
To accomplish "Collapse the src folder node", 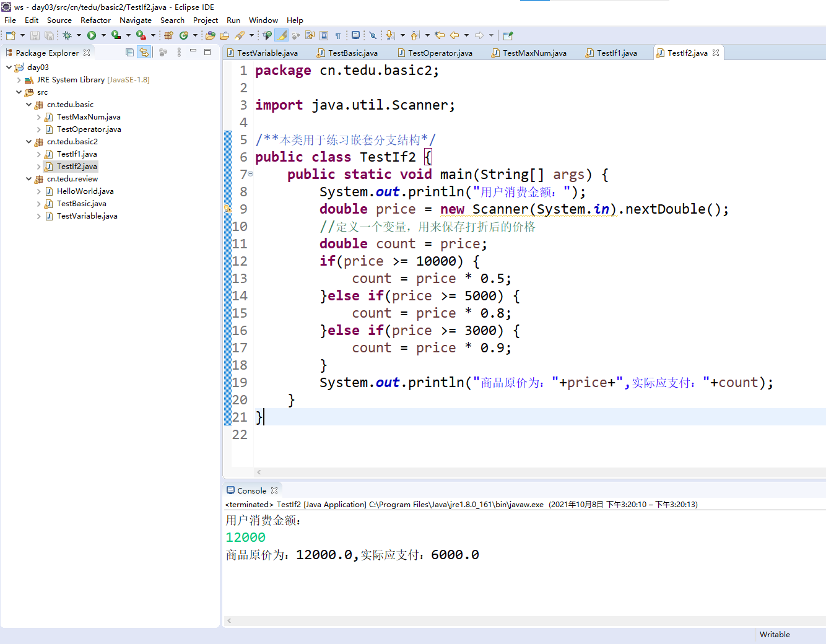I will point(19,92).
